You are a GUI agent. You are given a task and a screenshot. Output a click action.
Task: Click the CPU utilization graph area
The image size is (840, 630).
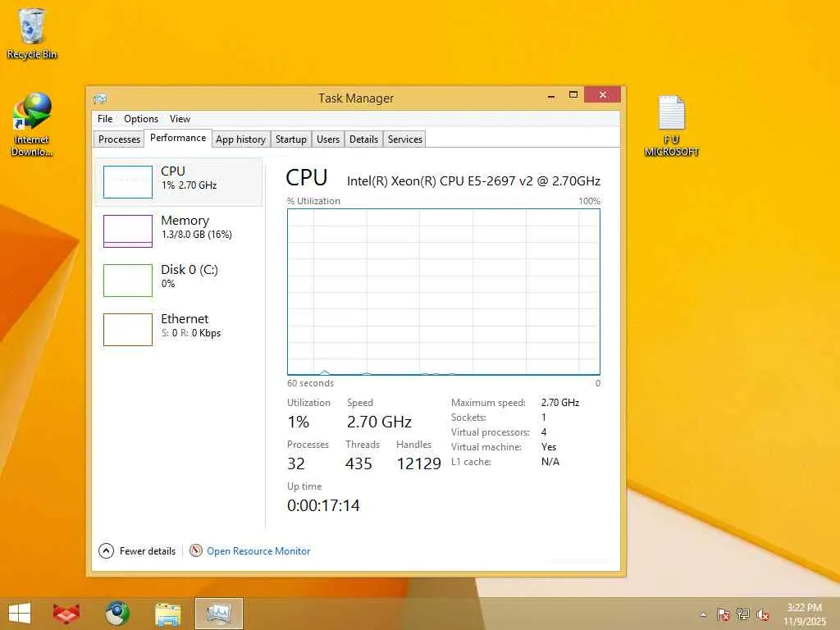click(444, 292)
